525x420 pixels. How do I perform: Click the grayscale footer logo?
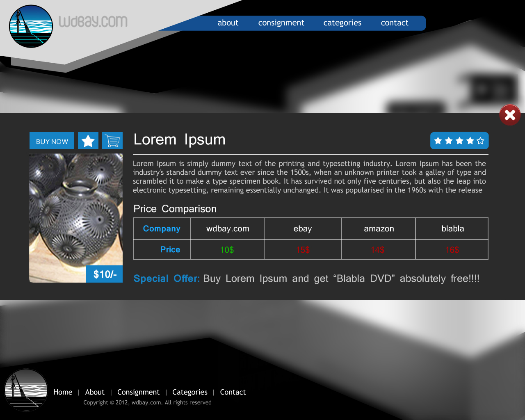(x=26, y=390)
